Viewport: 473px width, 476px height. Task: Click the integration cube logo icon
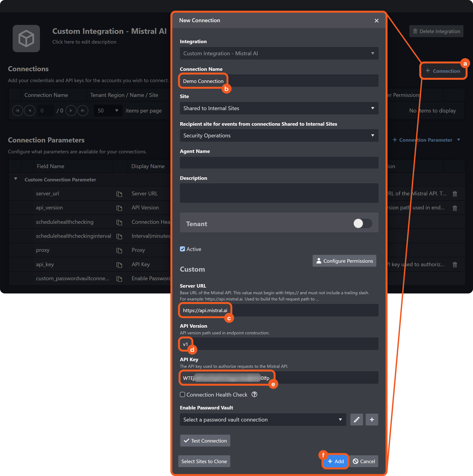click(26, 39)
